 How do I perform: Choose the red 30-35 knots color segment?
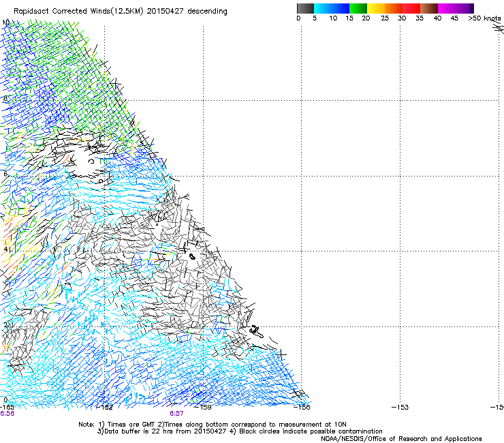[x=411, y=8]
